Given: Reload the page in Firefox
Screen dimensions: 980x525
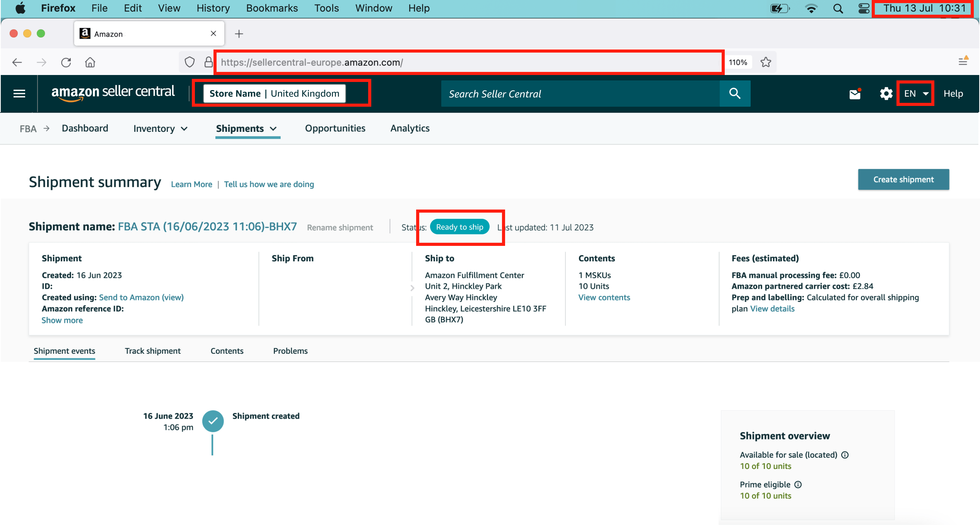Looking at the screenshot, I should 66,62.
